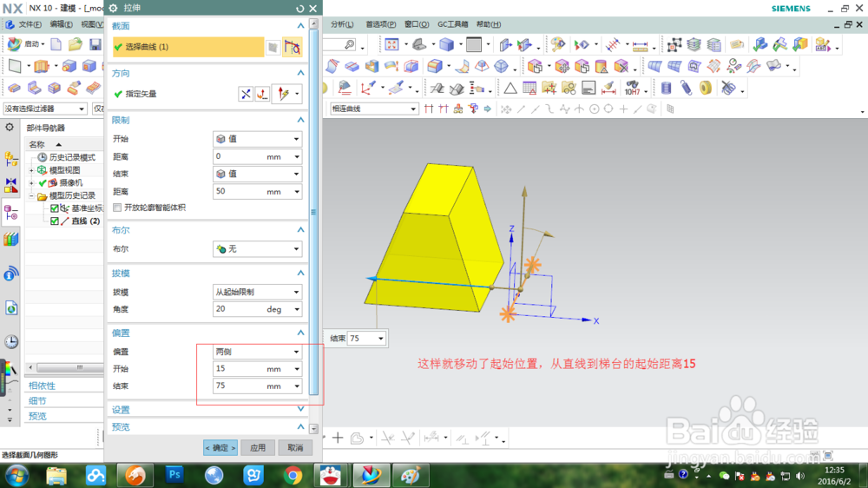
Task: Click the Fit view icon
Action: point(391,44)
